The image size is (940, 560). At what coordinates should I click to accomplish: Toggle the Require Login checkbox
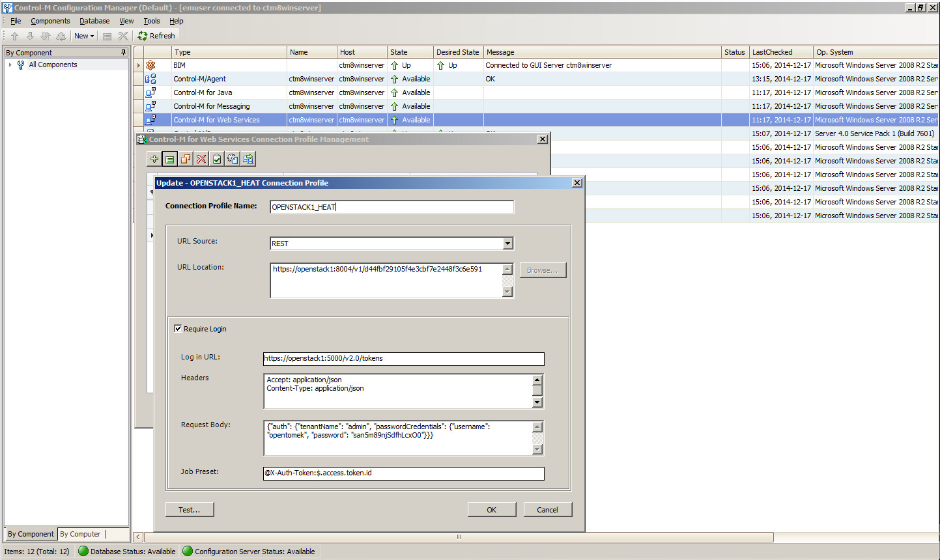(178, 329)
